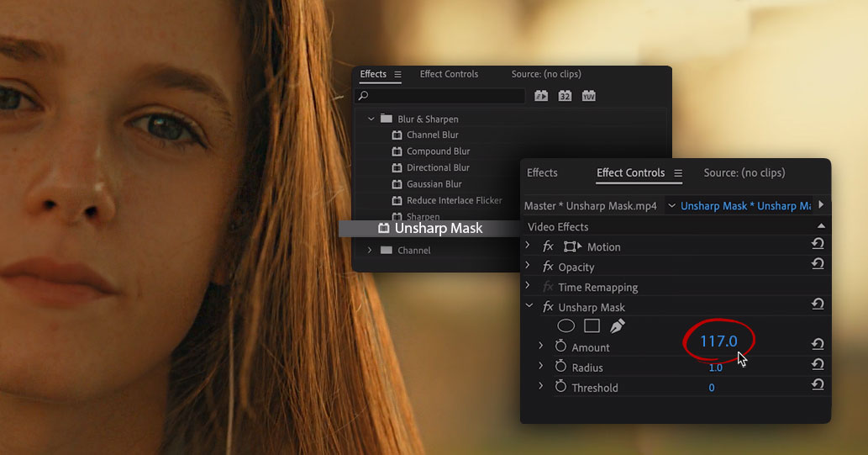Click the Accelerated Effects filter icon

pos(541,96)
